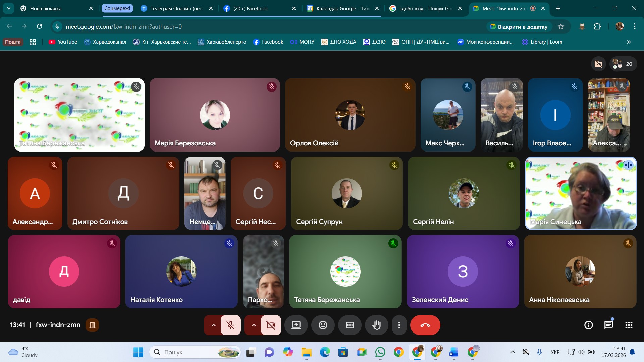Open the emoji reactions button

click(323, 325)
